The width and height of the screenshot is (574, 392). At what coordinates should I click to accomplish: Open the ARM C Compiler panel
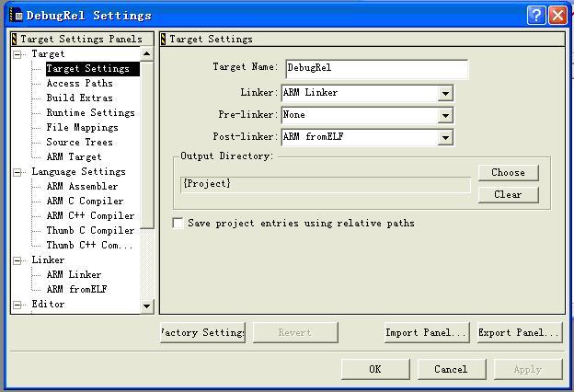tap(85, 202)
